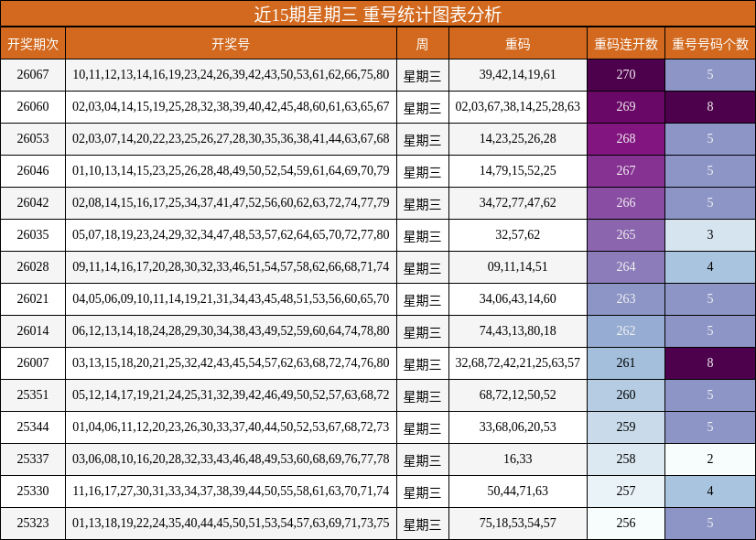Click the dark purple cell showing 270

pyautogui.click(x=624, y=74)
